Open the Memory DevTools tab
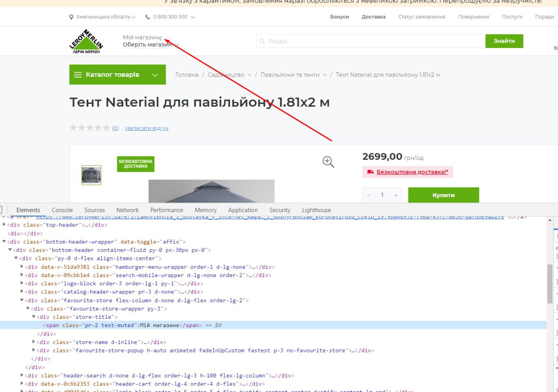This screenshot has height=392, width=558. [206, 210]
